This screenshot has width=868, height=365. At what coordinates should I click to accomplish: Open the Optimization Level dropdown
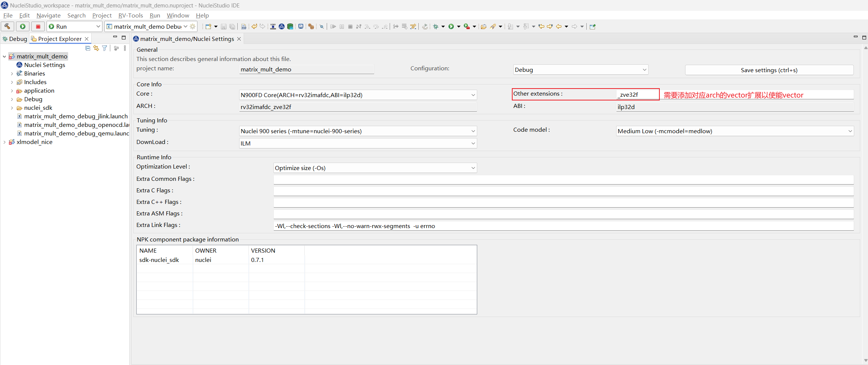375,168
